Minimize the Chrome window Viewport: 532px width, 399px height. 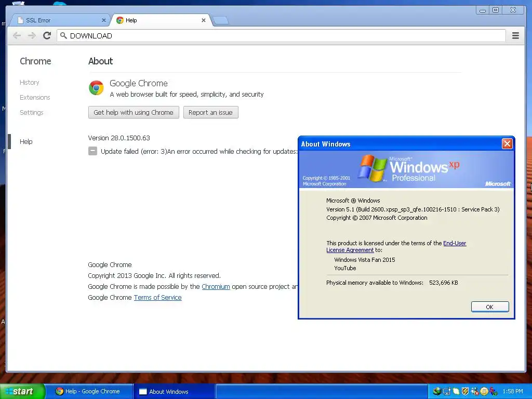[483, 10]
